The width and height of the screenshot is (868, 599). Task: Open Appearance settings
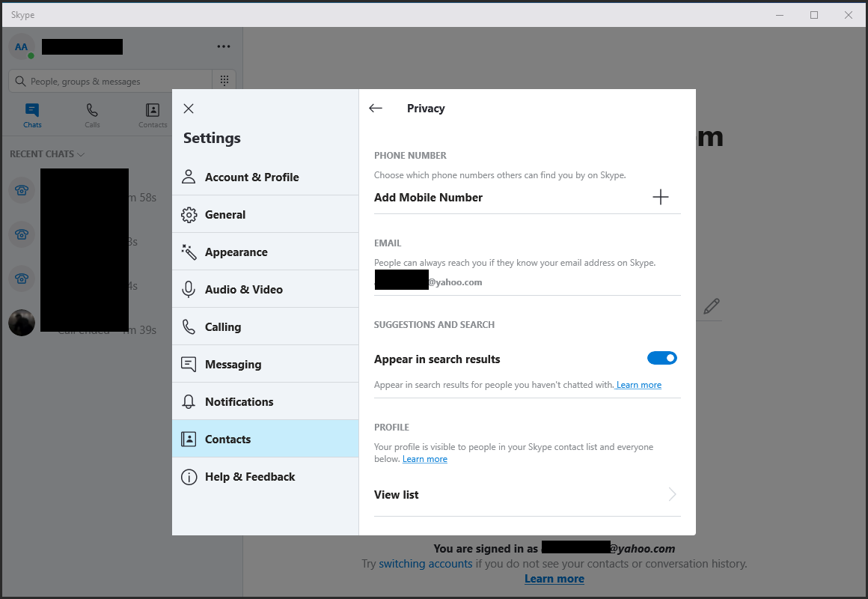tap(265, 252)
